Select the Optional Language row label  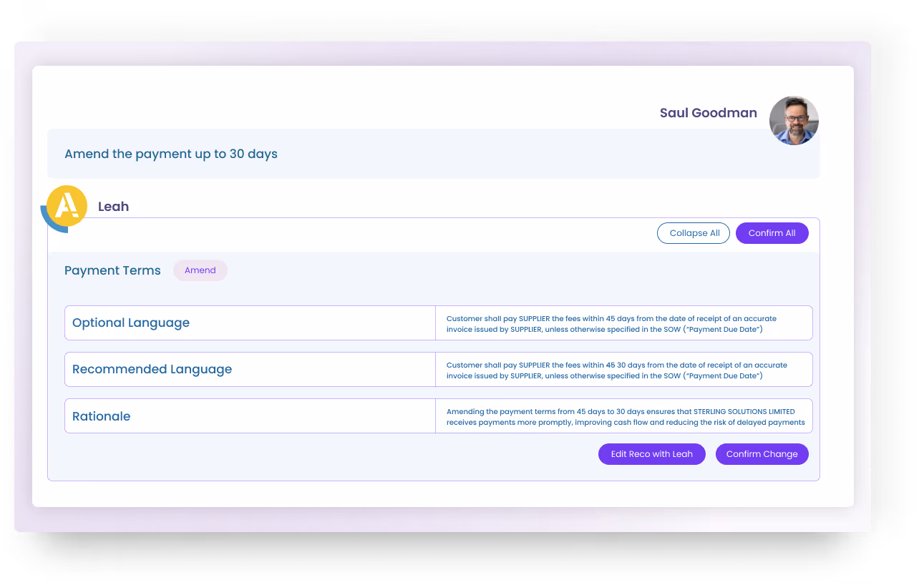click(131, 323)
